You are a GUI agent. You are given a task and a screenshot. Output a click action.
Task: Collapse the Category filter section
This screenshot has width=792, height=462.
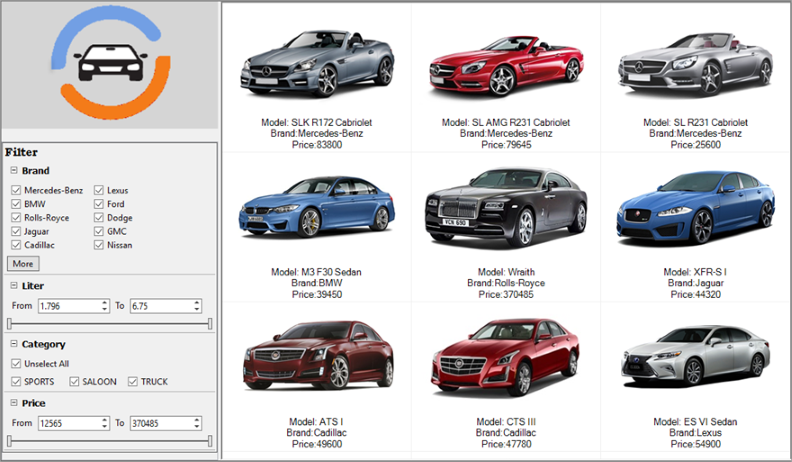pos(12,344)
